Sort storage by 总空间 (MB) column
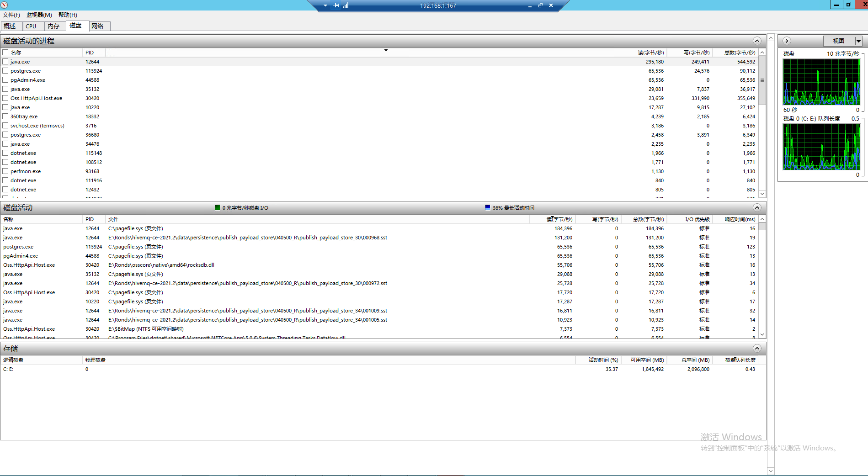The height and width of the screenshot is (476, 868). tap(690, 360)
